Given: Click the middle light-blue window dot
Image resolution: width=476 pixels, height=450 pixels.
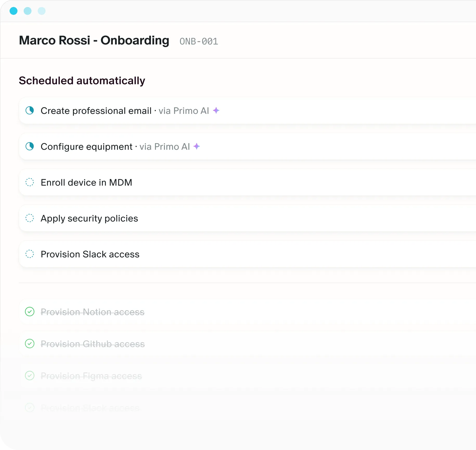Looking at the screenshot, I should point(28,11).
